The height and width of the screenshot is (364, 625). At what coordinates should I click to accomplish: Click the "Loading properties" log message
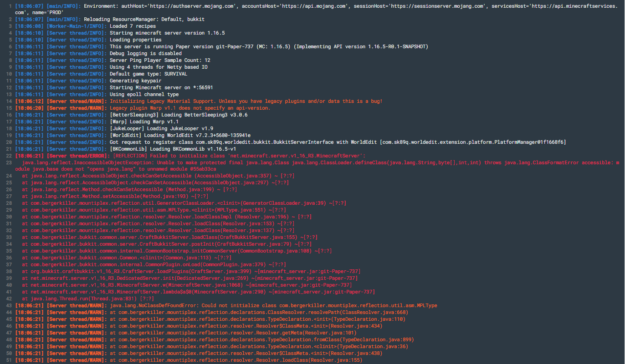[x=136, y=40]
